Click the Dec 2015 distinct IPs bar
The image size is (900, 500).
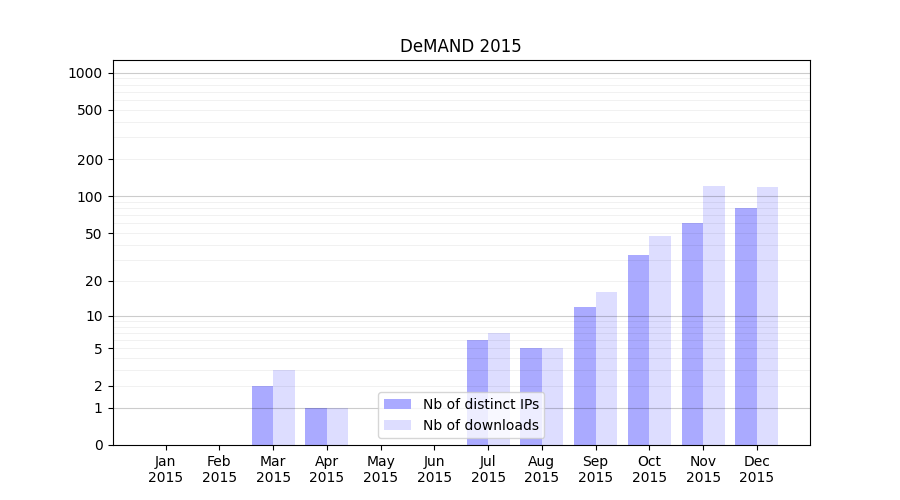coord(746,326)
